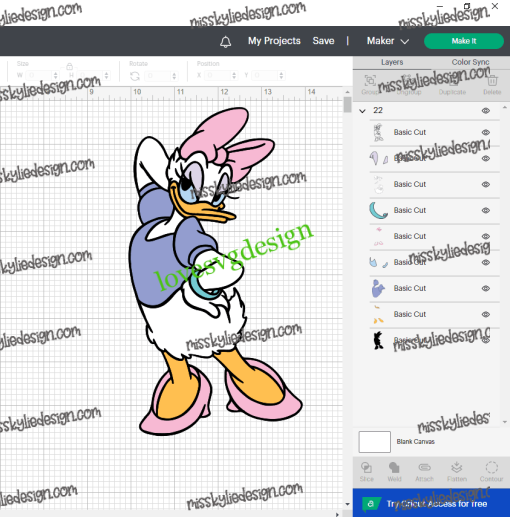The width and height of the screenshot is (510, 517).
Task: Select the Flatten tool
Action: 457,467
